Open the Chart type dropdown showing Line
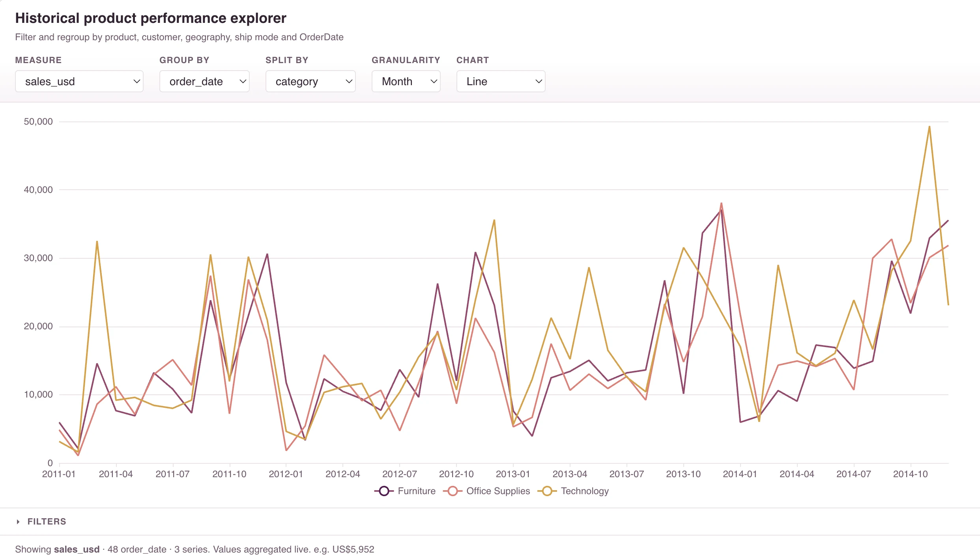 501,81
